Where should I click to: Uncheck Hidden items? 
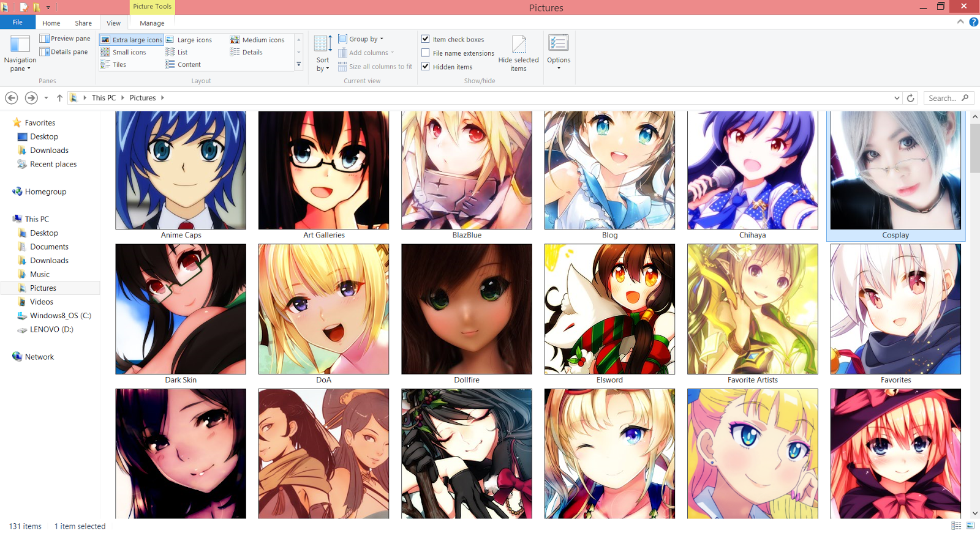coord(426,66)
